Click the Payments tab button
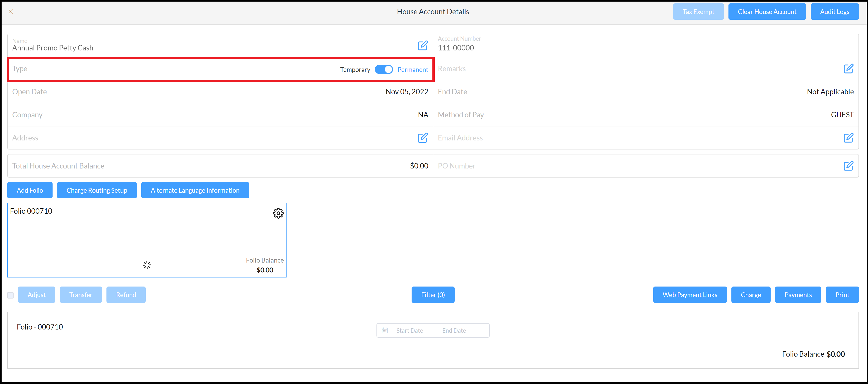Image resolution: width=868 pixels, height=384 pixels. tap(798, 294)
